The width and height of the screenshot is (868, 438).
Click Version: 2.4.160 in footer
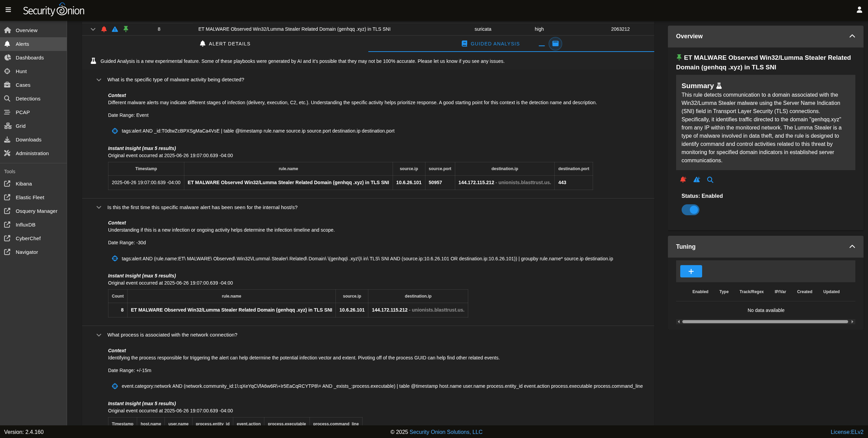[24, 432]
